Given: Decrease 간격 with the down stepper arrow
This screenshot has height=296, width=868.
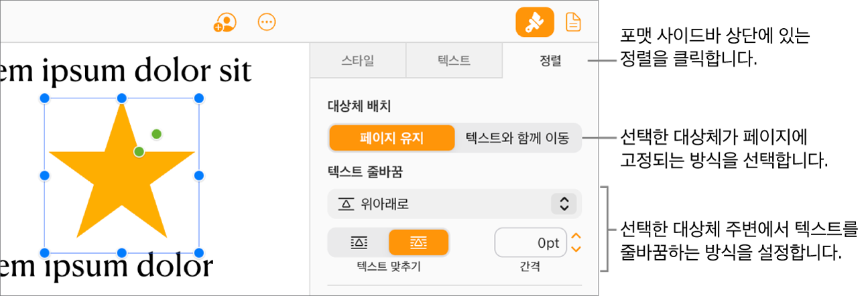Looking at the screenshot, I should click(575, 249).
